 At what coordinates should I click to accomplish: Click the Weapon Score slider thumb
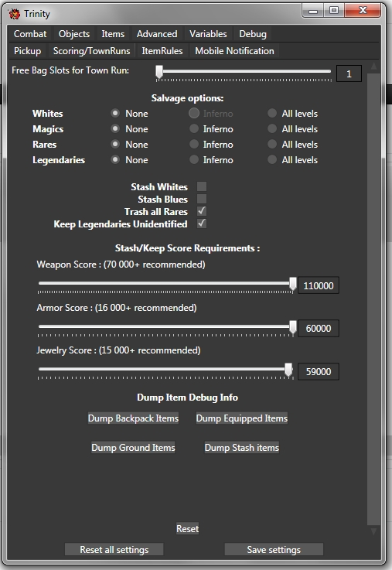pos(293,284)
